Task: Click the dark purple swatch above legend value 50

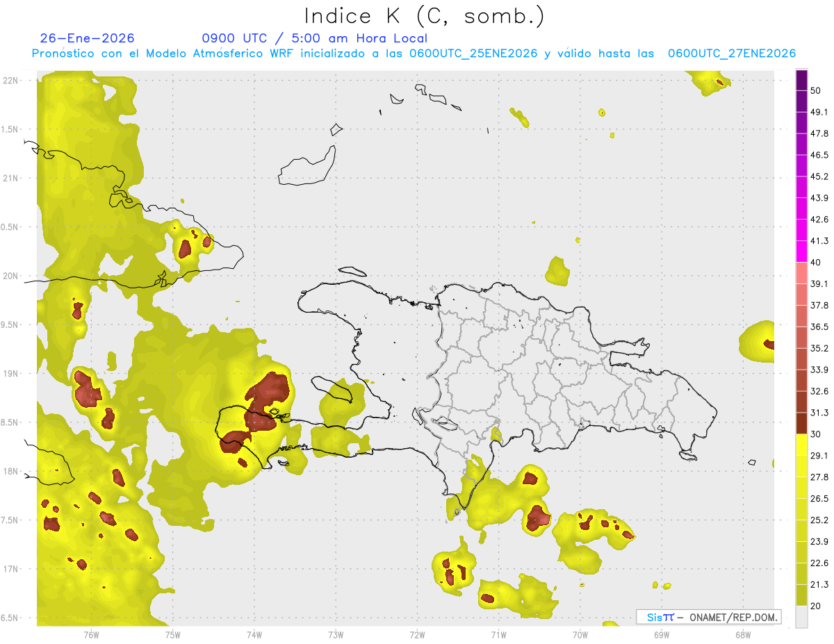Action: tap(801, 80)
